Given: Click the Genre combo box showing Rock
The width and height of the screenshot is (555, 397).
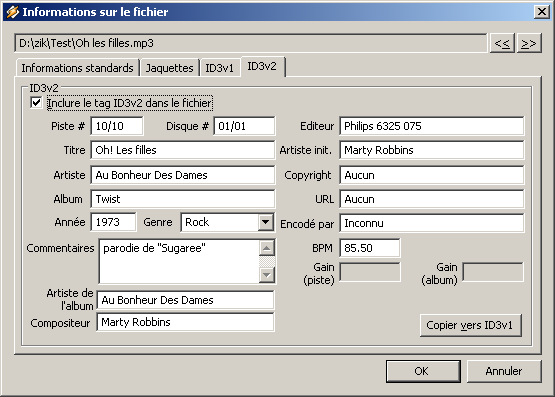Looking at the screenshot, I should (227, 222).
